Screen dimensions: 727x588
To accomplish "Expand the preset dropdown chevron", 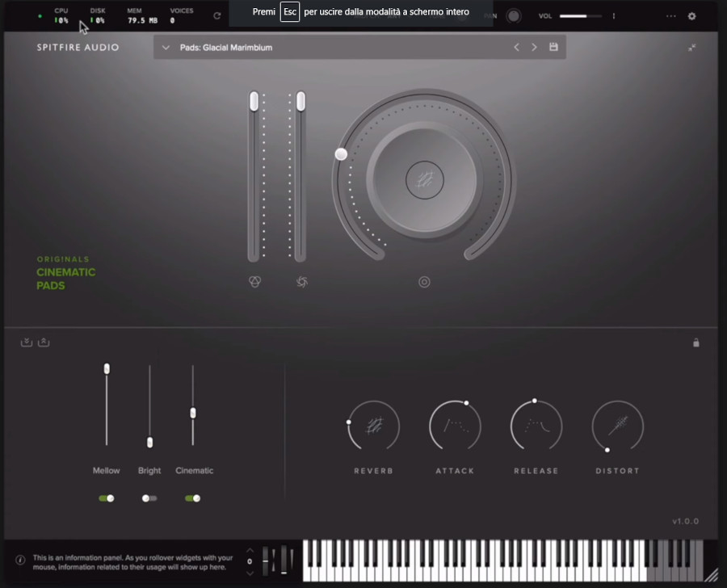I will pyautogui.click(x=166, y=48).
